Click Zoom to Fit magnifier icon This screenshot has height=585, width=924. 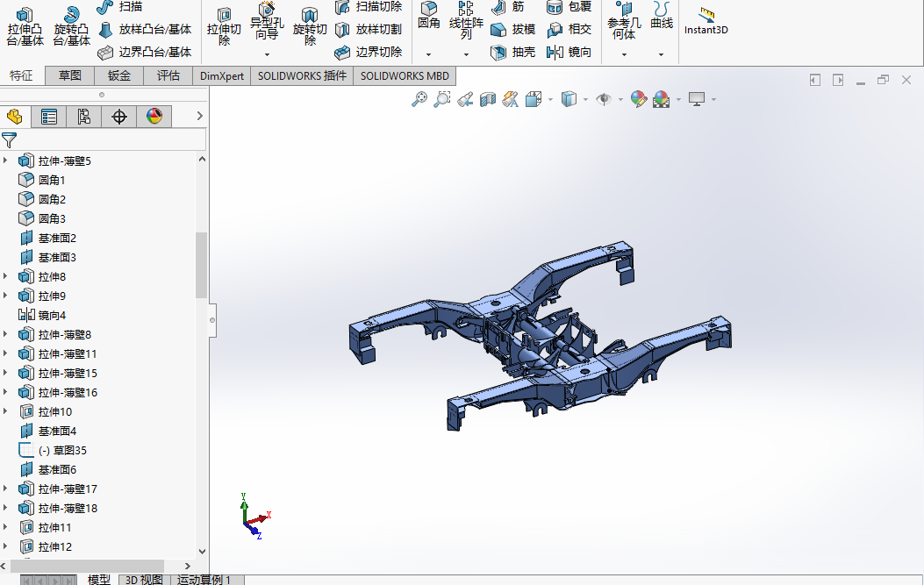point(419,99)
